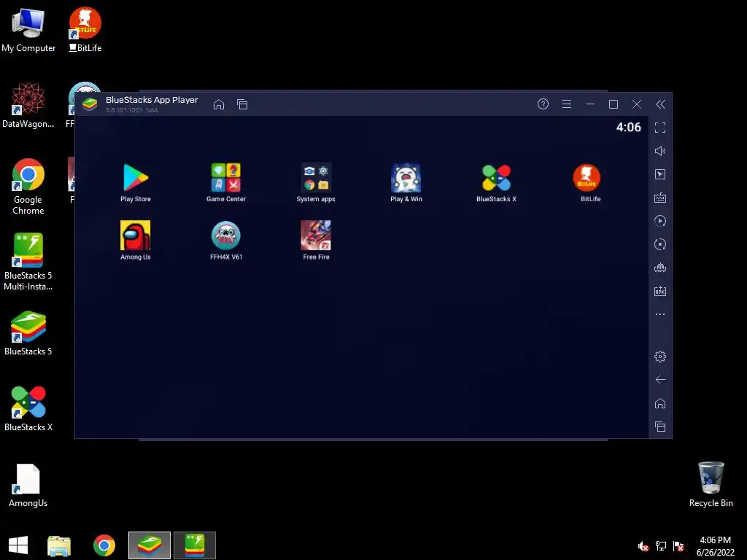
Task: Select the BlueStacks 5 desktop shortcut
Action: 28,333
